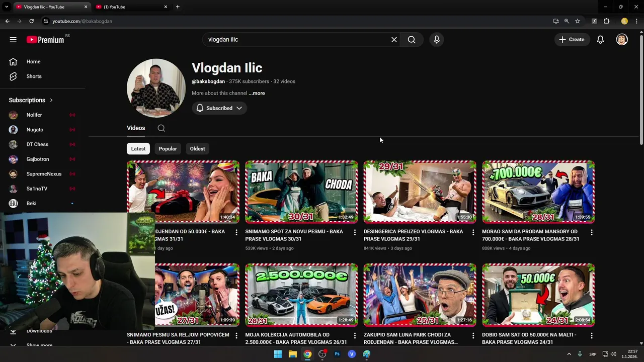Switch to the Videos tab
This screenshot has height=362, width=644.
[x=136, y=128]
